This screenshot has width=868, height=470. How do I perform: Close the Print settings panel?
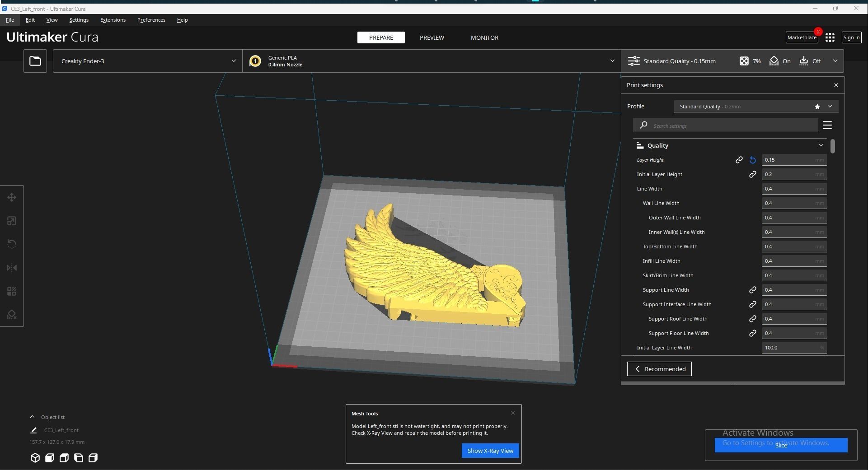tap(836, 85)
